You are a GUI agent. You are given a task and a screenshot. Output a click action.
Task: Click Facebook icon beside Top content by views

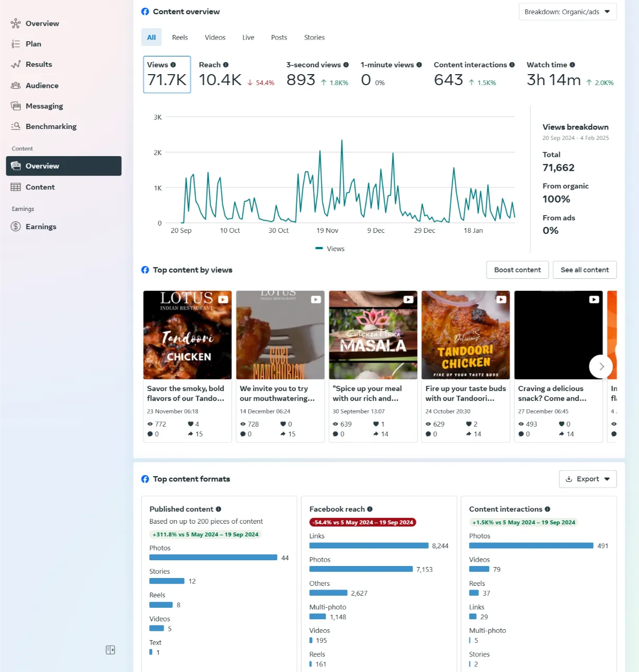pyautogui.click(x=145, y=270)
